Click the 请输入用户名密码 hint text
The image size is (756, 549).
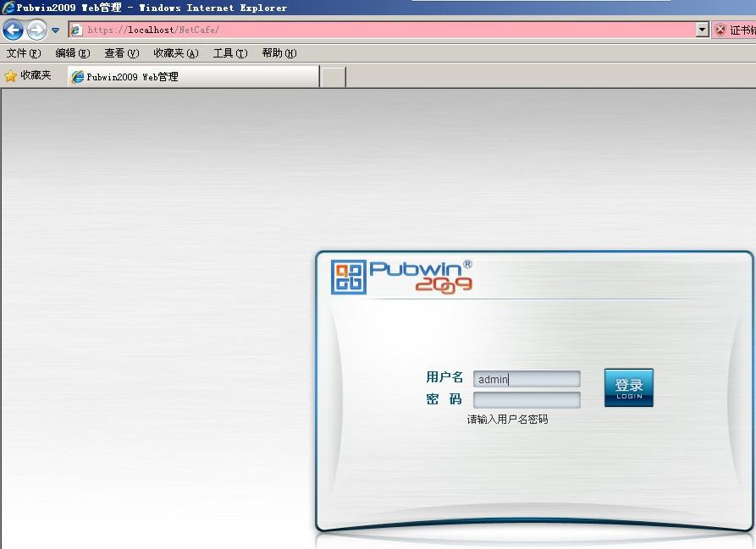(507, 420)
